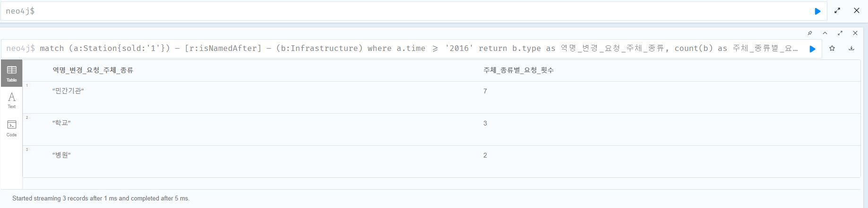Open the result frame in fullscreen
The width and height of the screenshot is (868, 208).
pos(840,33)
